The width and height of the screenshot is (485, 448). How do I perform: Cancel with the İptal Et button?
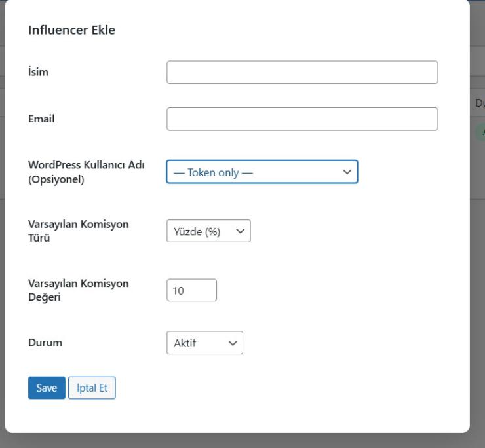click(x=92, y=388)
